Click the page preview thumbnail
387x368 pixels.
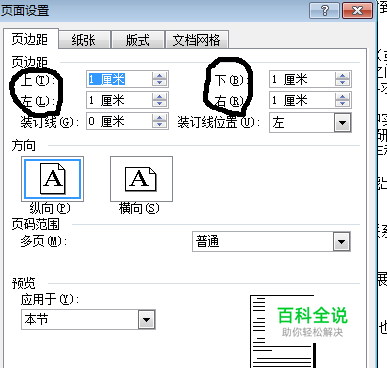click(x=283, y=331)
